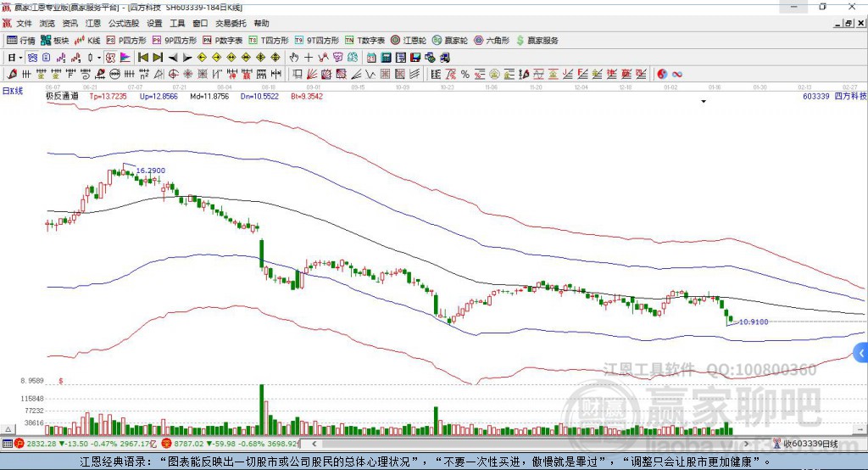Open the calendar date icon
The height and width of the screenshot is (470, 868).
371,58
